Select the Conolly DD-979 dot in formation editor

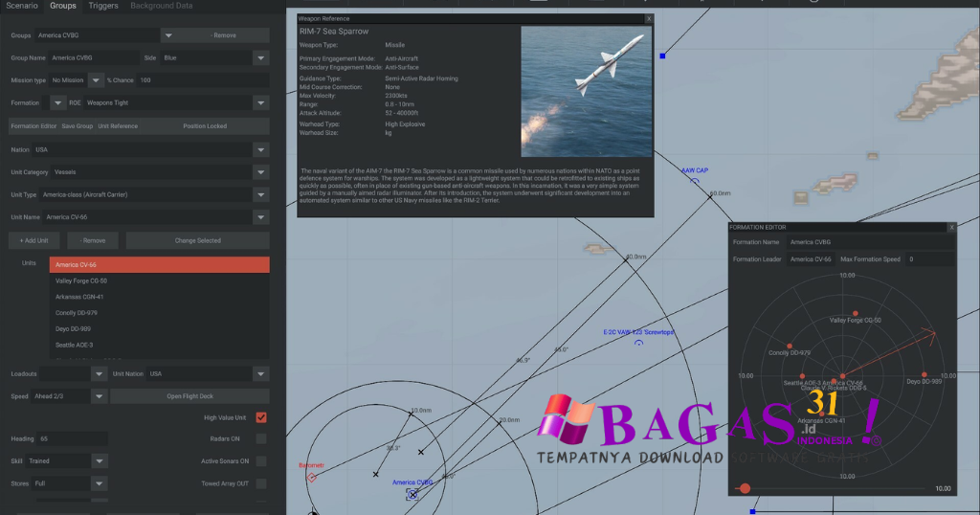pos(790,346)
